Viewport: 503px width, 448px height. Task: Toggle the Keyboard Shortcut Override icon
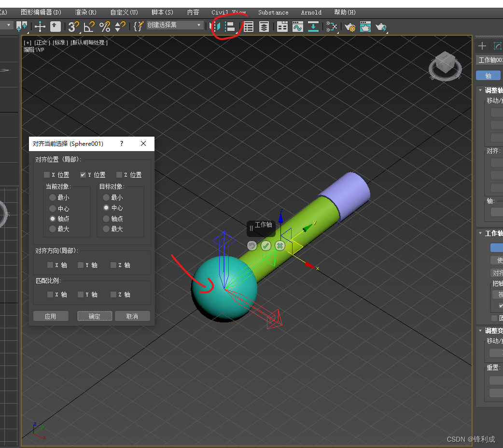coord(55,27)
